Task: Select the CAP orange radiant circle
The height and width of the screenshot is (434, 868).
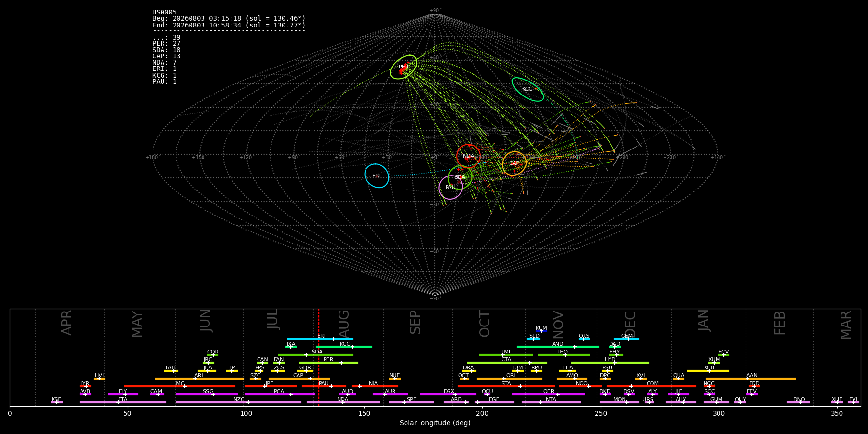Action: 514,163
